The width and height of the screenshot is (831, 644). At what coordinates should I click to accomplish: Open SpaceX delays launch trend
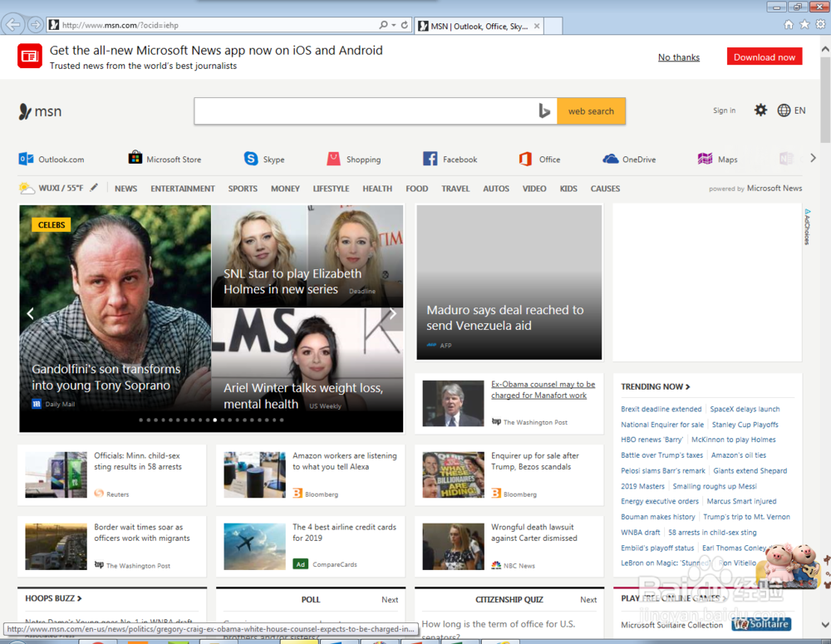[x=745, y=409]
